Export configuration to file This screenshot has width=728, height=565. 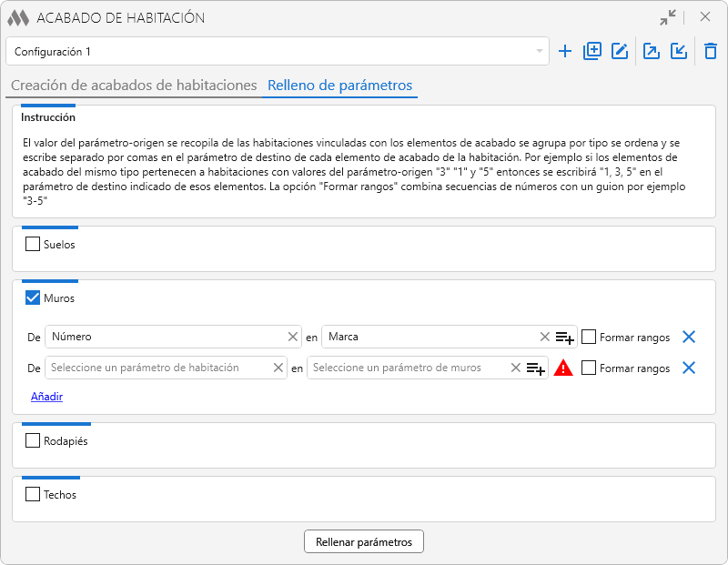(652, 52)
